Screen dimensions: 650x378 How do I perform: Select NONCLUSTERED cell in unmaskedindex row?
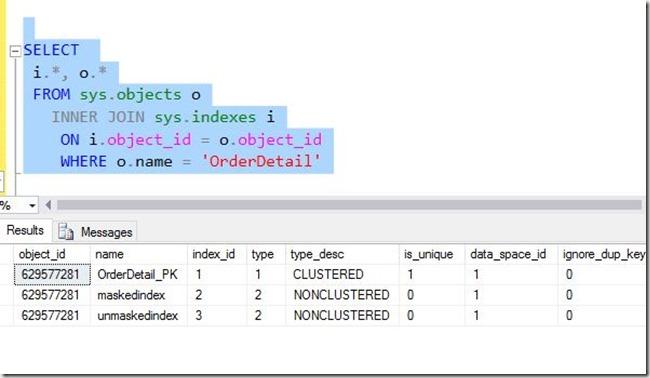(x=342, y=315)
